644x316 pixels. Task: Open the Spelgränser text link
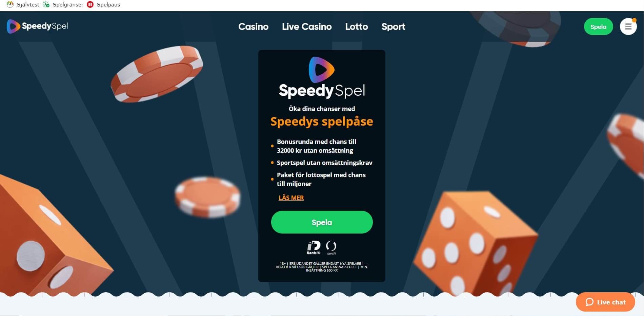pyautogui.click(x=68, y=4)
